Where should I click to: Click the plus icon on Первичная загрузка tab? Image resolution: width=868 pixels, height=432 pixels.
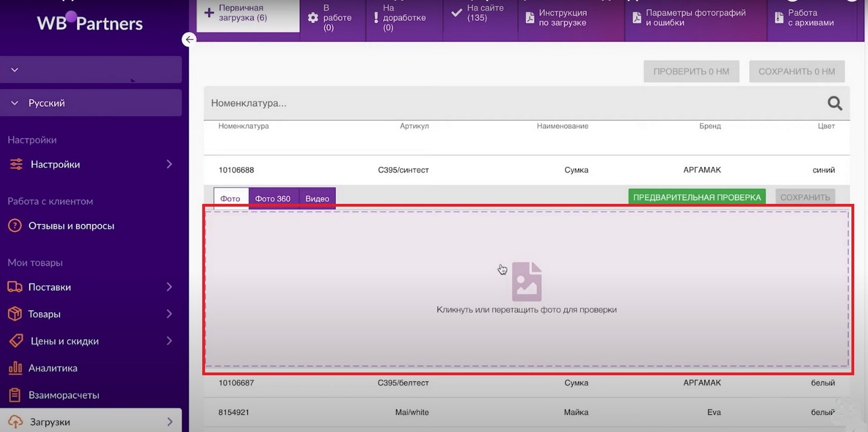[209, 12]
